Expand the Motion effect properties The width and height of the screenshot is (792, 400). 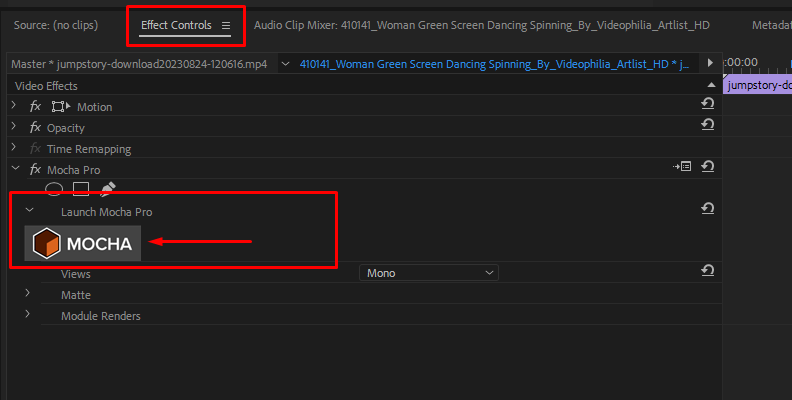[x=14, y=106]
